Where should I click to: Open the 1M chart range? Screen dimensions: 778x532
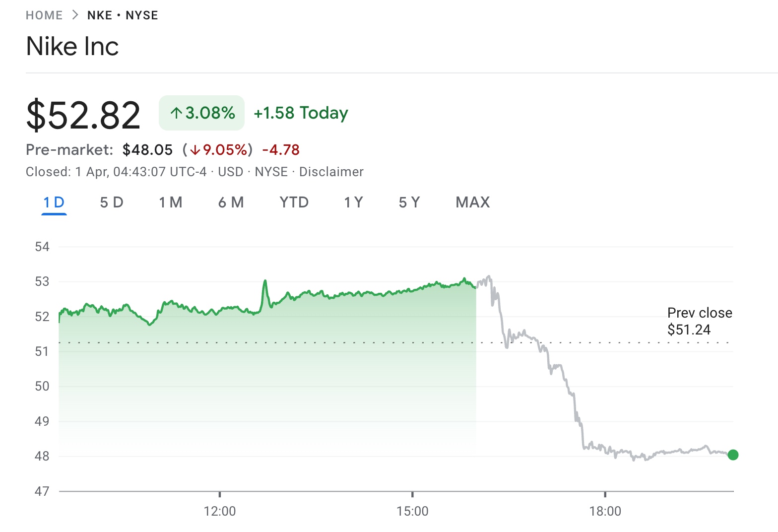click(171, 202)
